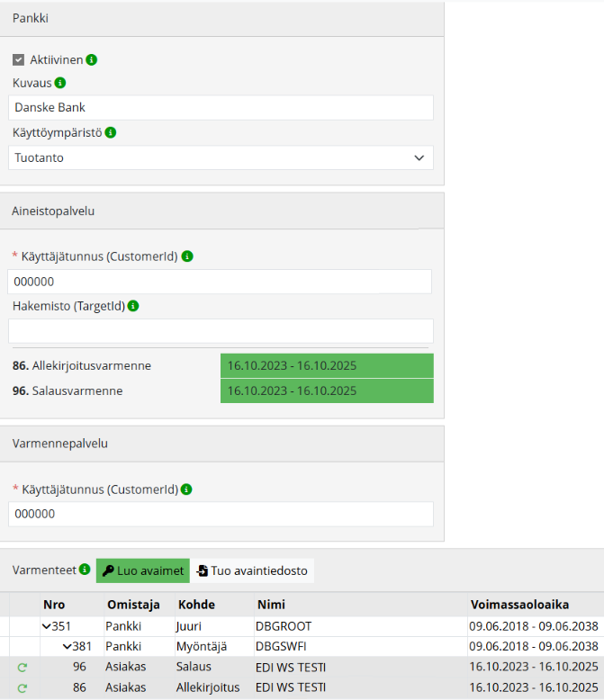Open the Käyttöympäristö dropdown showing Tuotanto
This screenshot has width=604, height=700.
pyautogui.click(x=221, y=157)
